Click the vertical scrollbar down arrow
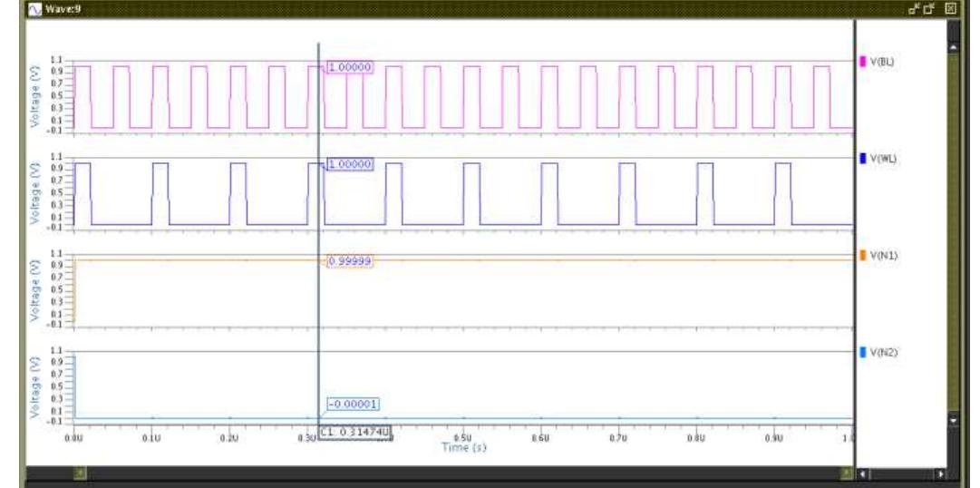The height and width of the screenshot is (488, 980). [953, 419]
